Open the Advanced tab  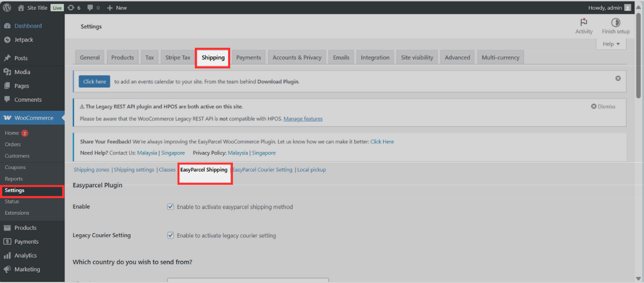point(457,57)
